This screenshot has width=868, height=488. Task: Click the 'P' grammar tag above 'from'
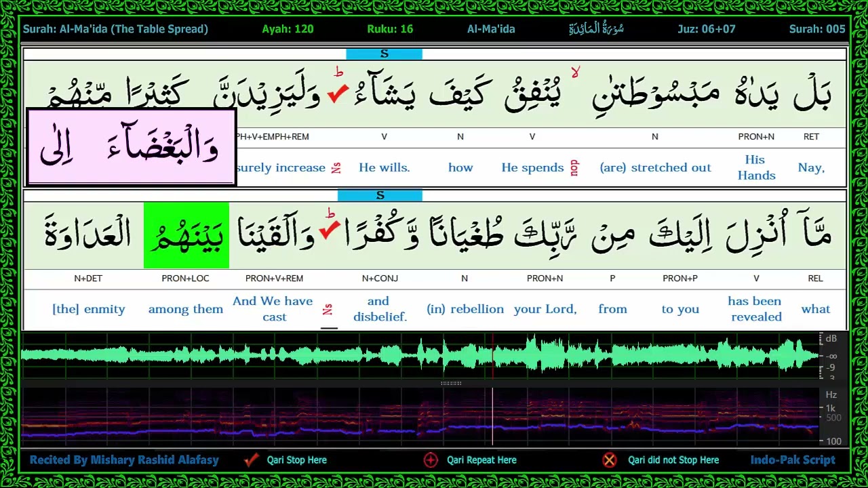coord(612,279)
